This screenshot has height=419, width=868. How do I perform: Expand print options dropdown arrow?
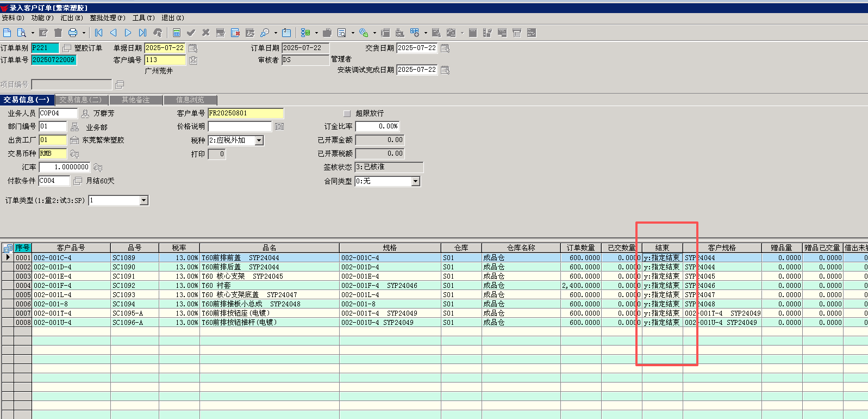click(84, 33)
